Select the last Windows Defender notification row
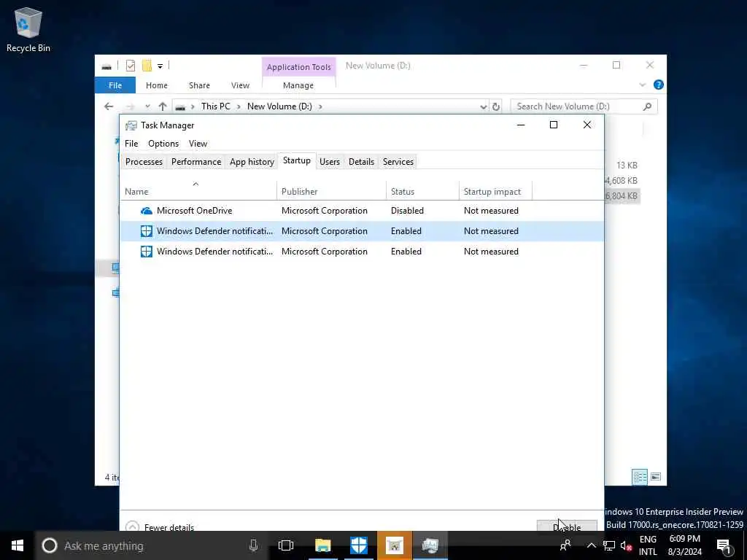Viewport: 747px width, 560px height. coord(362,252)
